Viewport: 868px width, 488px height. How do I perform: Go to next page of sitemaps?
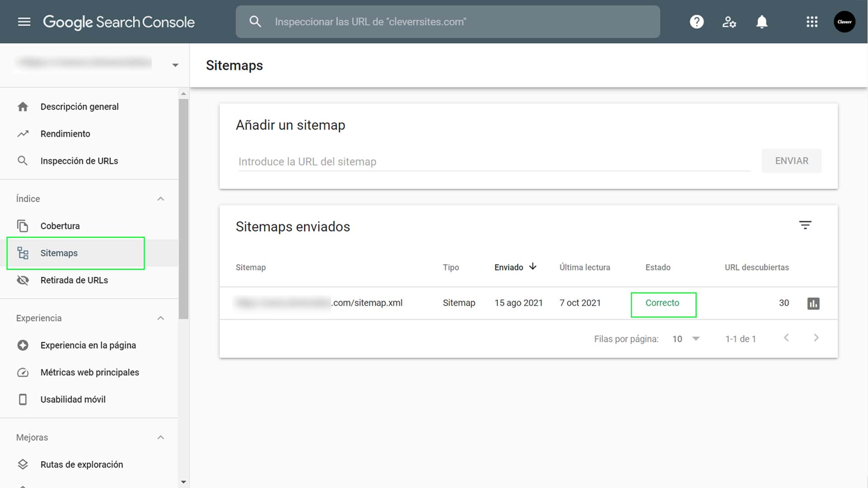pos(816,338)
